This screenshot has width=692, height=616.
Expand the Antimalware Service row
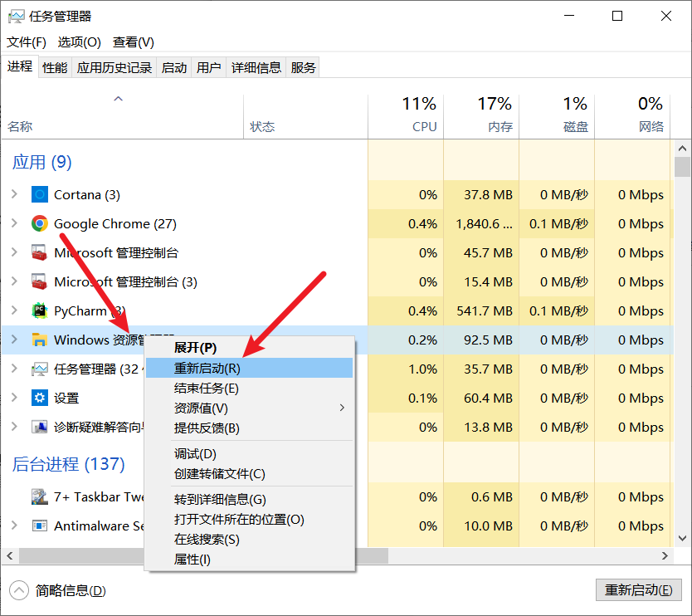[14, 526]
